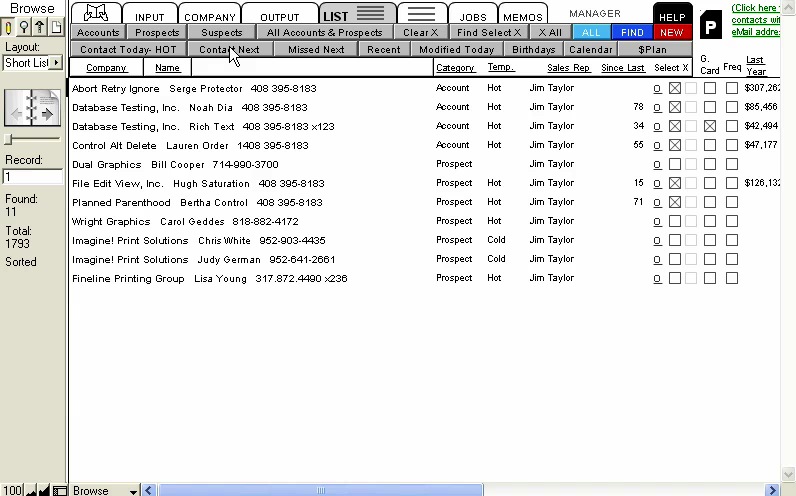Check Select X box for Carol Geddes
The width and height of the screenshot is (796, 496).
(675, 221)
